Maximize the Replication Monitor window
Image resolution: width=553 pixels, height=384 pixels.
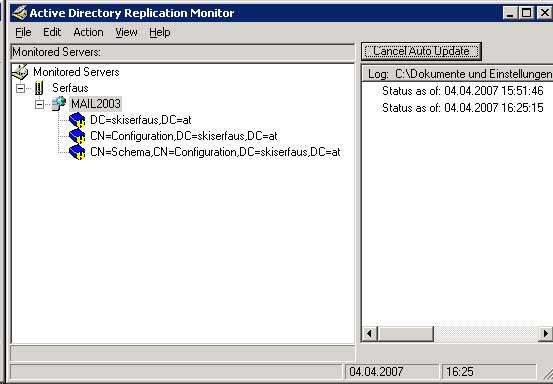tap(526, 13)
